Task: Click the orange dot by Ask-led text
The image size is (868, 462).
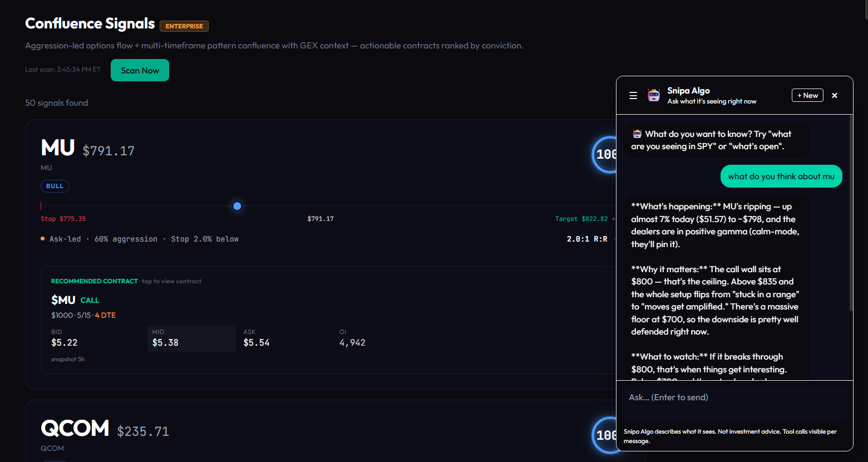Action: tap(43, 239)
